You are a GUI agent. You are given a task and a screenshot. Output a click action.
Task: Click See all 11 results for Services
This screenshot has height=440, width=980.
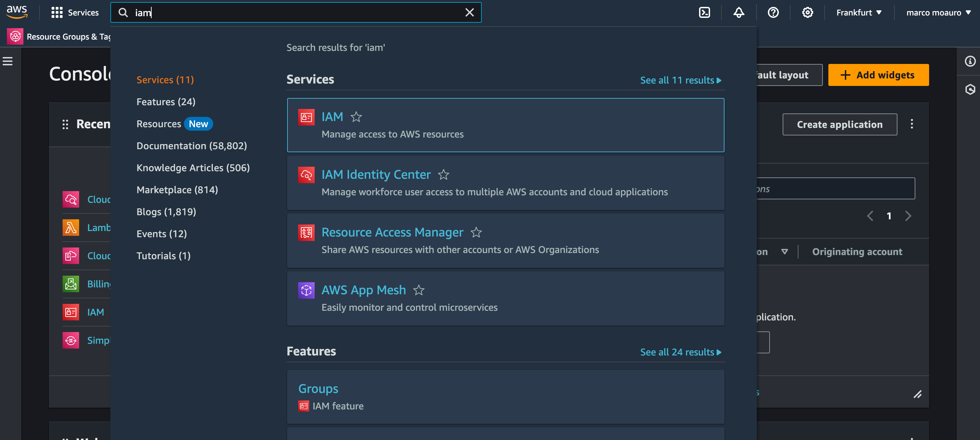[680, 80]
